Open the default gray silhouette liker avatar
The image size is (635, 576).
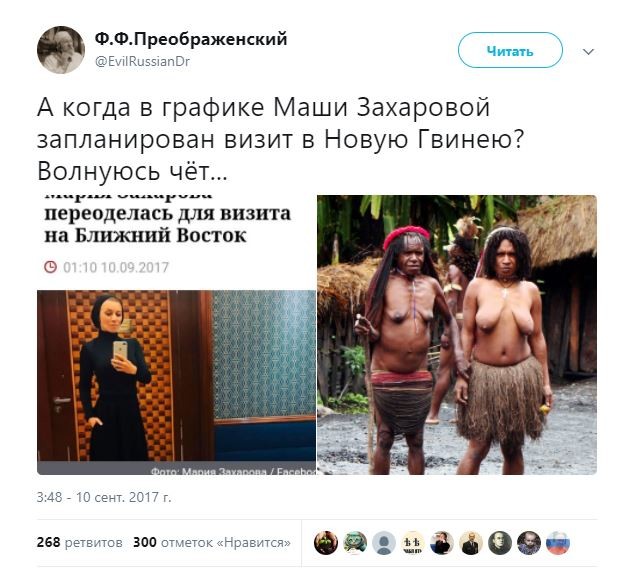[x=384, y=543]
